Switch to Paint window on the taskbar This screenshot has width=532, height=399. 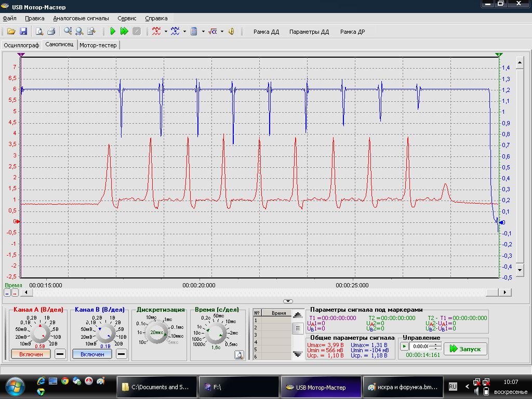coord(403,387)
